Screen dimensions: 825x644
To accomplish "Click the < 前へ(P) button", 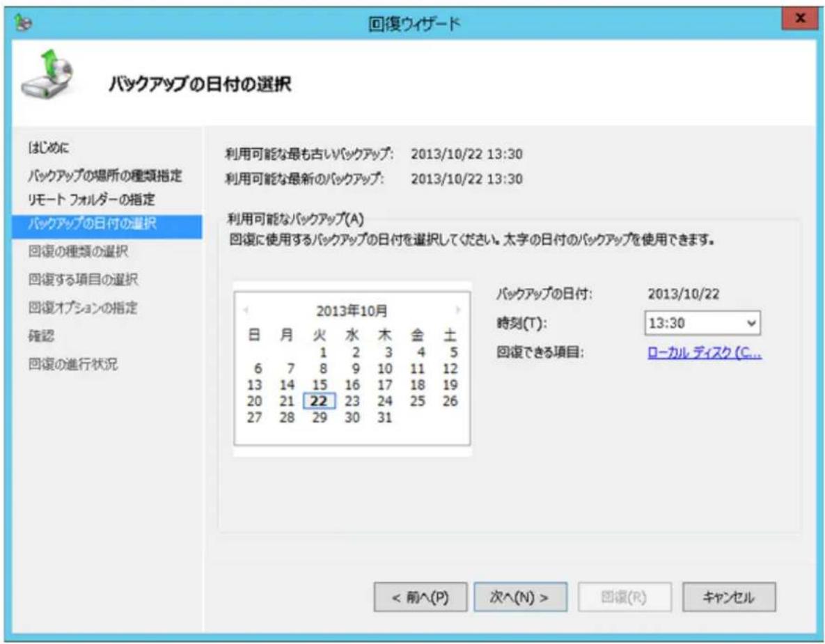I will [x=421, y=597].
